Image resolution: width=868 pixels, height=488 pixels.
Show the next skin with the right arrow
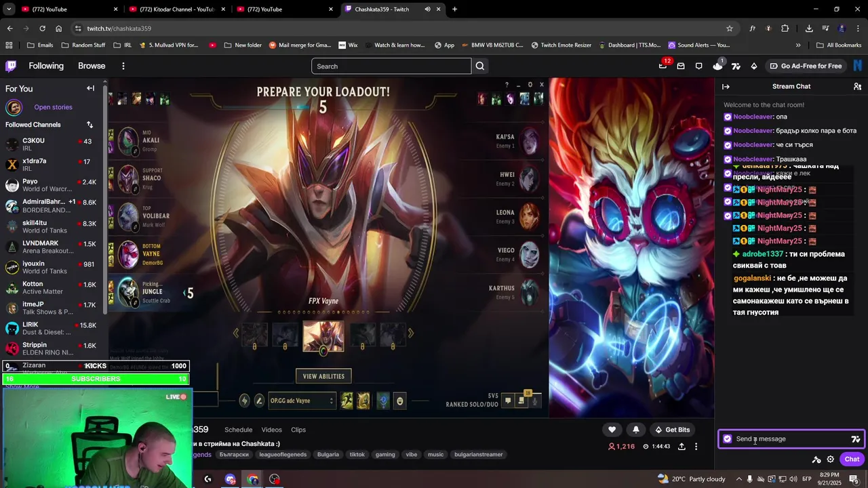pyautogui.click(x=410, y=333)
